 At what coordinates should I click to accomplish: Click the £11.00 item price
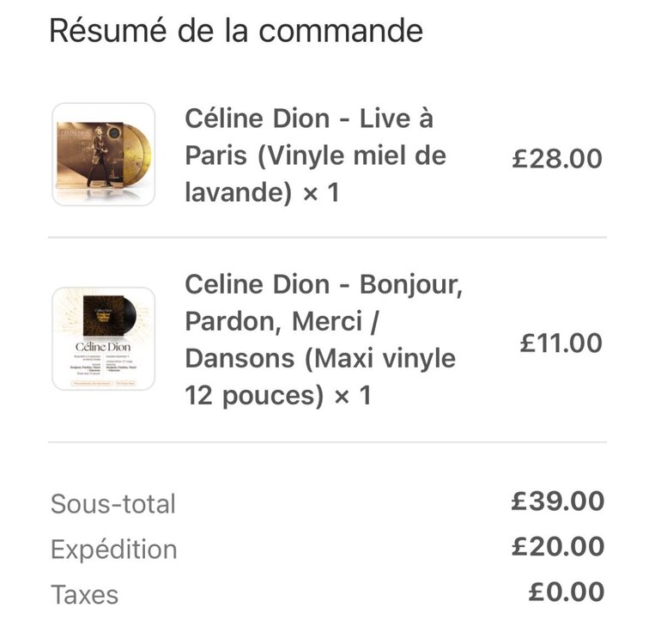pyautogui.click(x=561, y=343)
